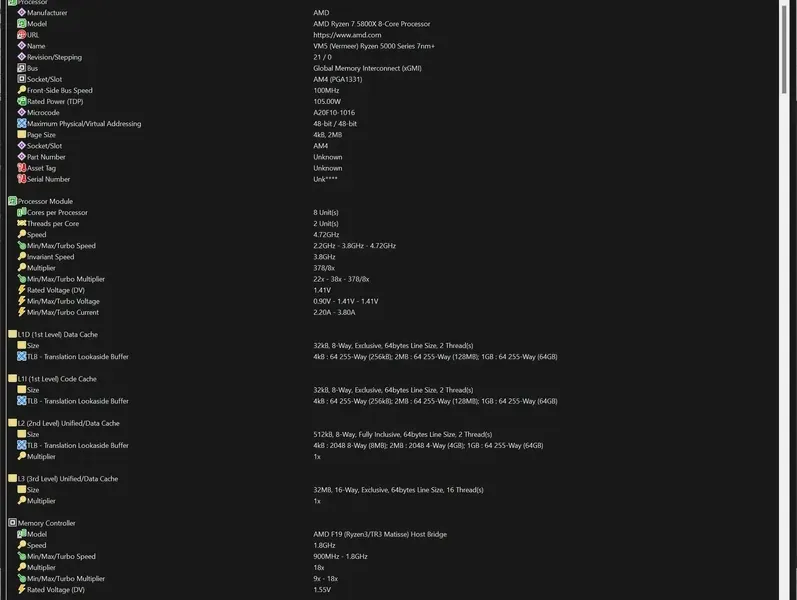Click the Asset Tag icon
Viewport: 797px width, 600px height.
coord(22,168)
